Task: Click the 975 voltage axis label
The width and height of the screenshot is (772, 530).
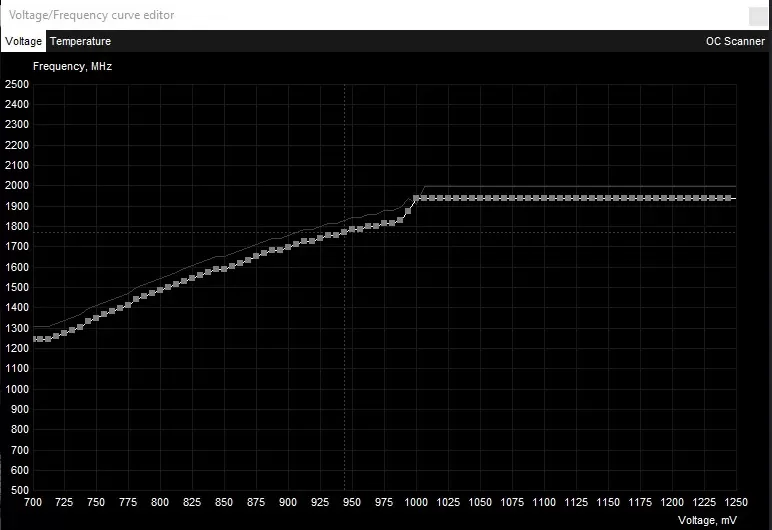Action: click(384, 502)
